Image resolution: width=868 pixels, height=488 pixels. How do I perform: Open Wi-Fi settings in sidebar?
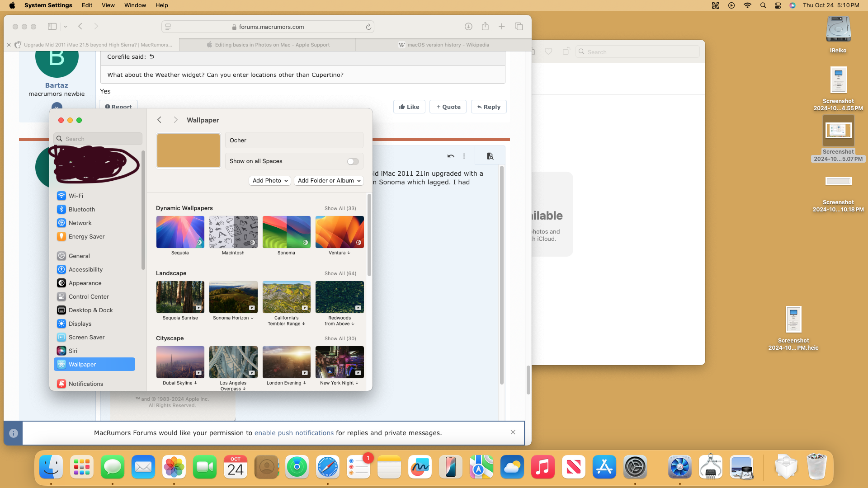tap(75, 196)
